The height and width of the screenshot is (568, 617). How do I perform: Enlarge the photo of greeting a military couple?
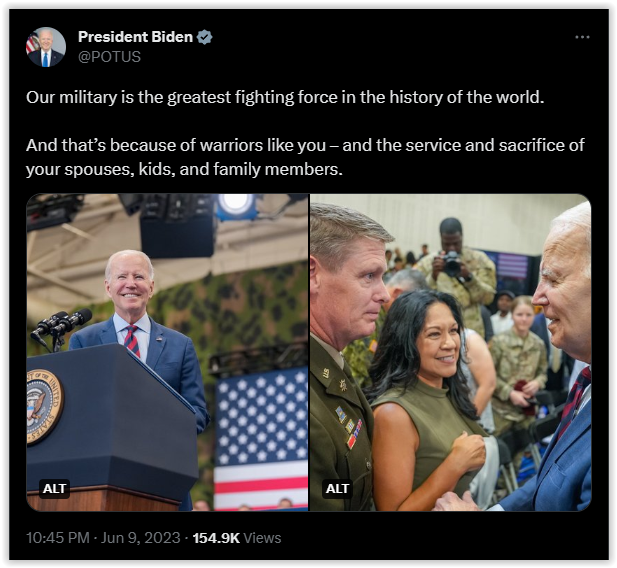(x=451, y=352)
